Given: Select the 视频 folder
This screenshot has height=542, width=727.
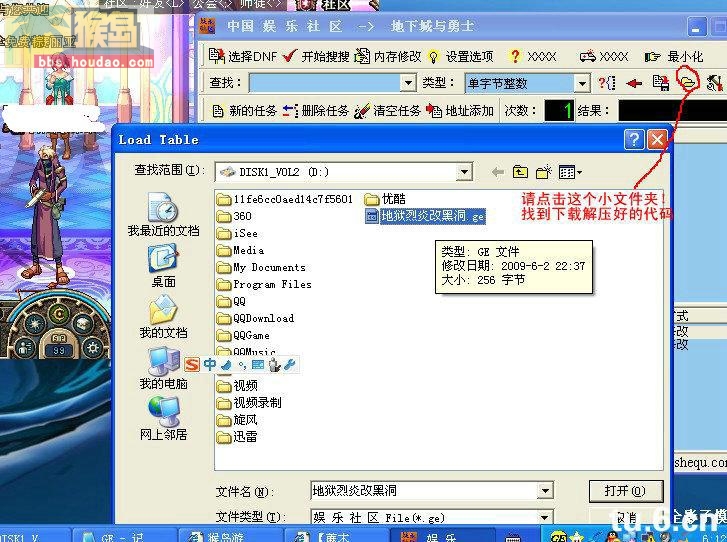Looking at the screenshot, I should (237, 386).
